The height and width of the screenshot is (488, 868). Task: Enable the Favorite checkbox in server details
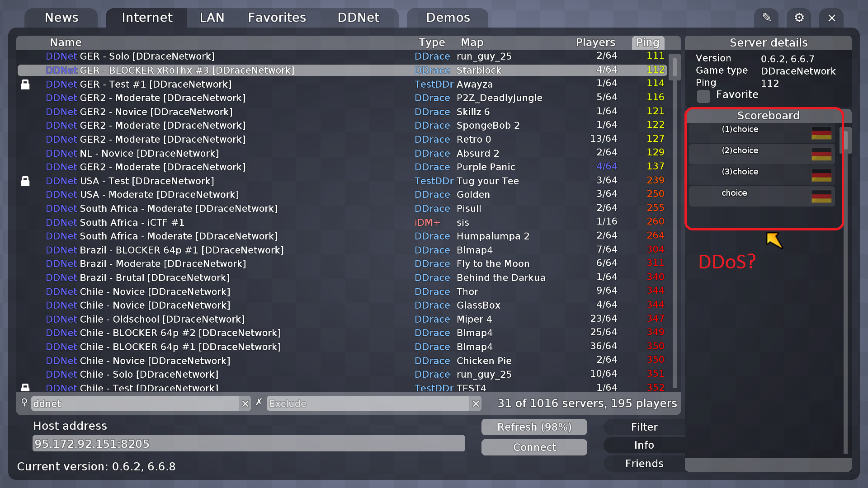703,96
